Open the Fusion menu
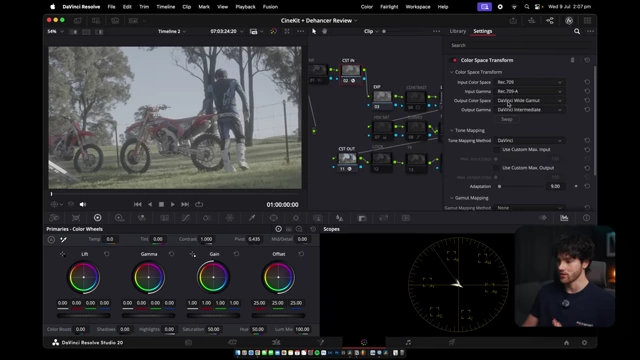 pos(270,7)
